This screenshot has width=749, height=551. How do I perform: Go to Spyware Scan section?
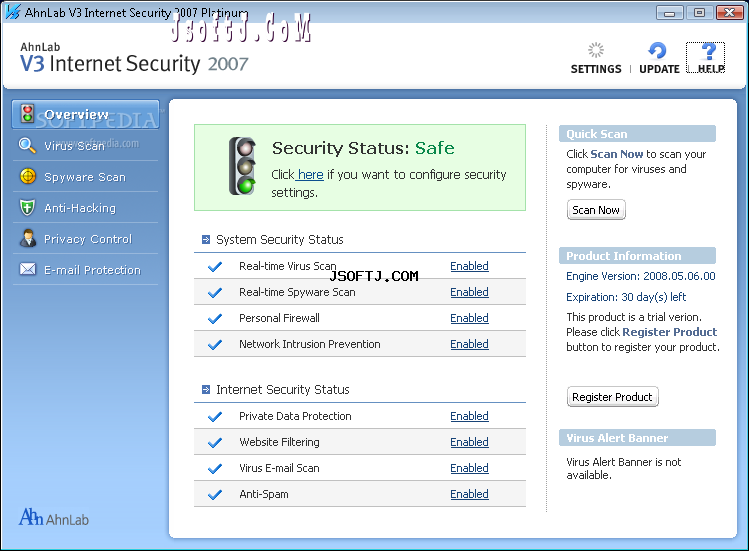(x=86, y=176)
